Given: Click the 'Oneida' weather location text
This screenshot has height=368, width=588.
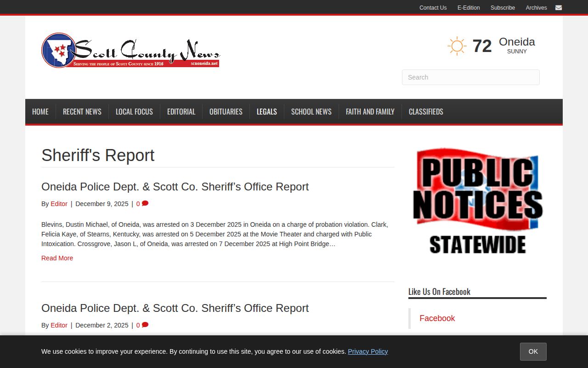Looking at the screenshot, I should [x=517, y=42].
